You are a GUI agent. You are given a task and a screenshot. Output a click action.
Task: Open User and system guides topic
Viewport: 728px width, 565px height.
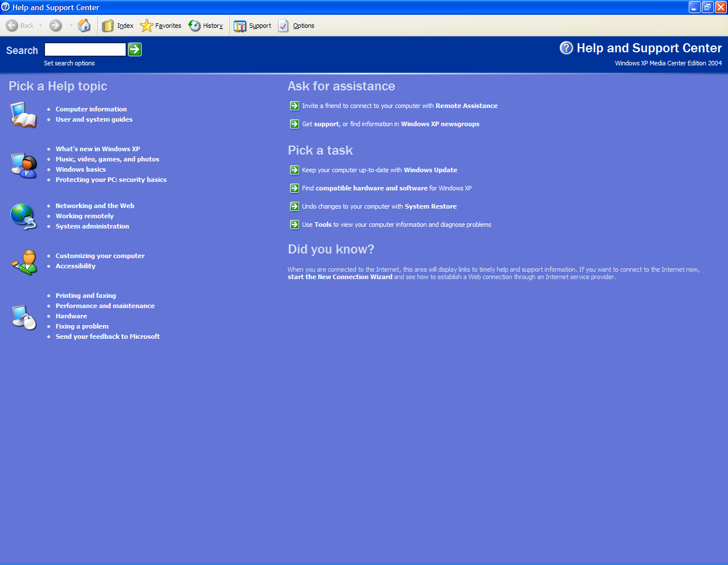(x=94, y=119)
